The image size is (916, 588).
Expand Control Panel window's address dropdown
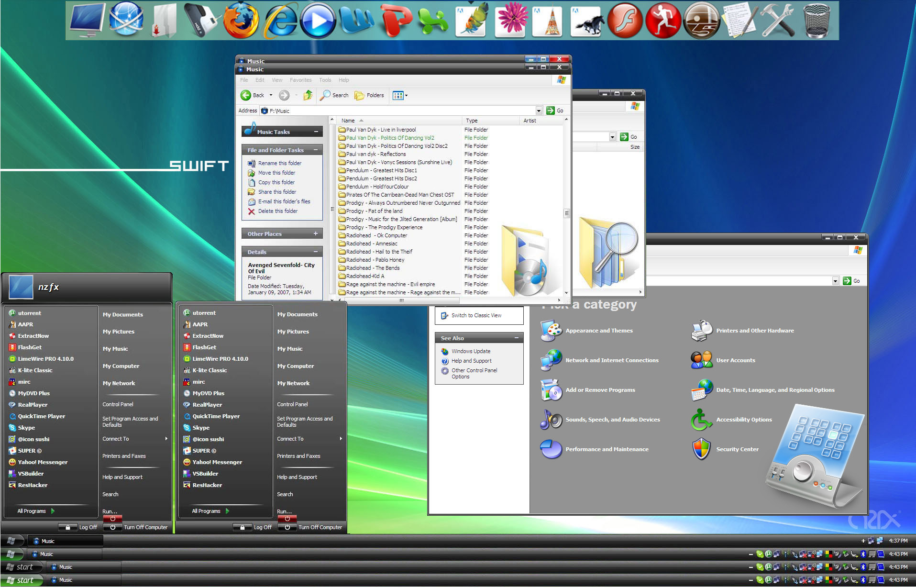[835, 281]
